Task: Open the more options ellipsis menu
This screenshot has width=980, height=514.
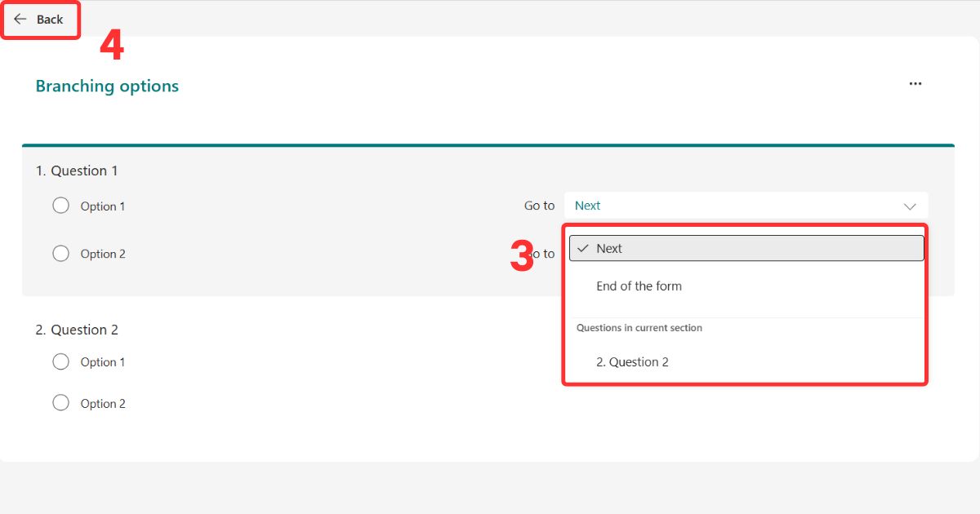Action: (915, 83)
